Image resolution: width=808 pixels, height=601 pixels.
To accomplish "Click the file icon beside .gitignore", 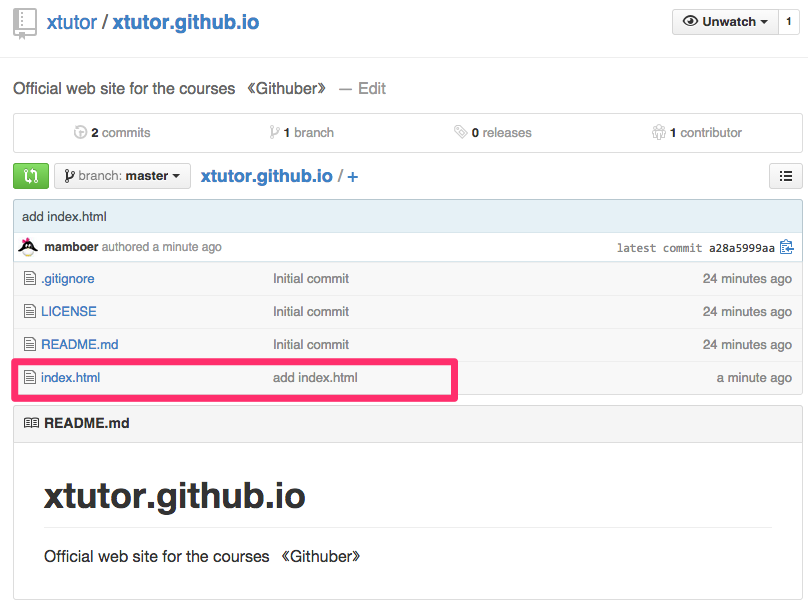I will [30, 278].
